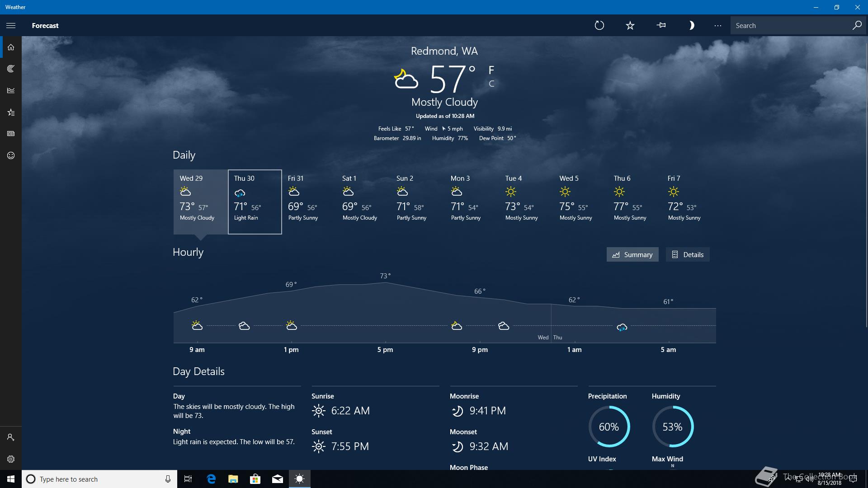Expand the hamburger navigation menu
Viewport: 868px width, 488px height.
pyautogui.click(x=11, y=25)
